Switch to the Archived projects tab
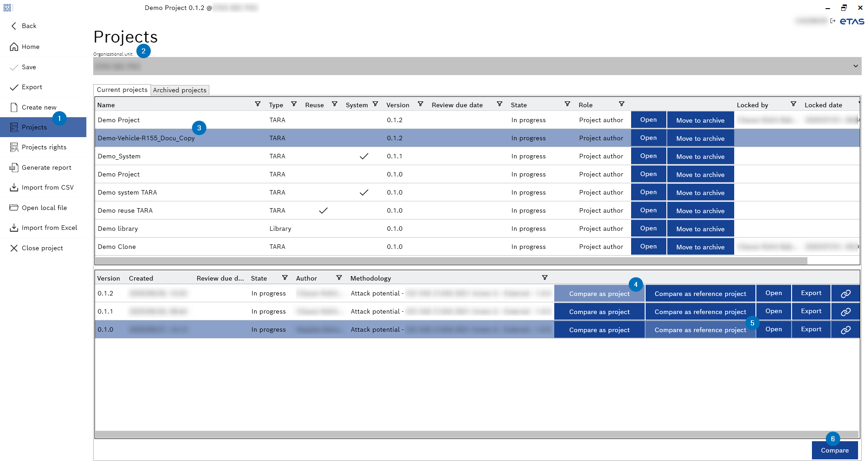 [x=179, y=90]
